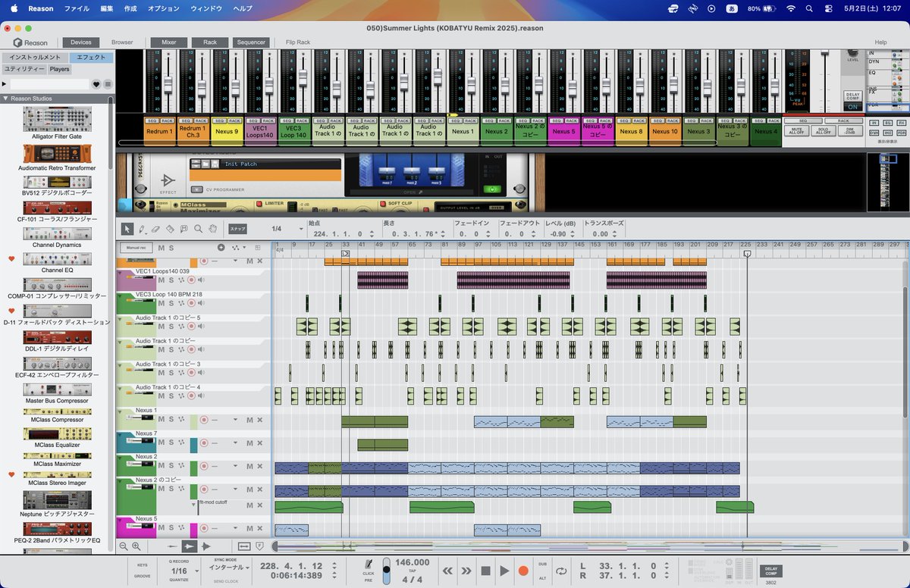Image resolution: width=910 pixels, height=588 pixels.
Task: Click the Rewind button in transport
Action: [x=448, y=571]
